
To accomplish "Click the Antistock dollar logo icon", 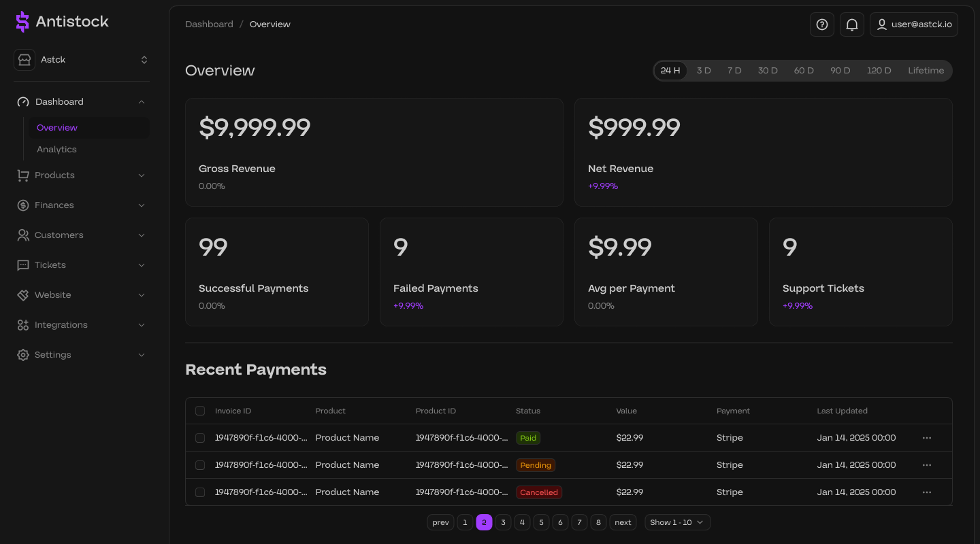I will tap(22, 22).
